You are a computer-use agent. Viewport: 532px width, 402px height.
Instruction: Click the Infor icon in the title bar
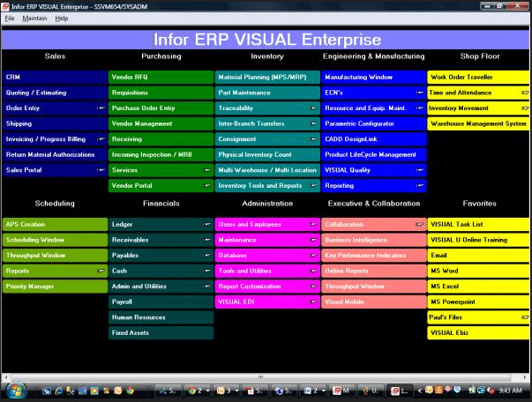point(7,6)
